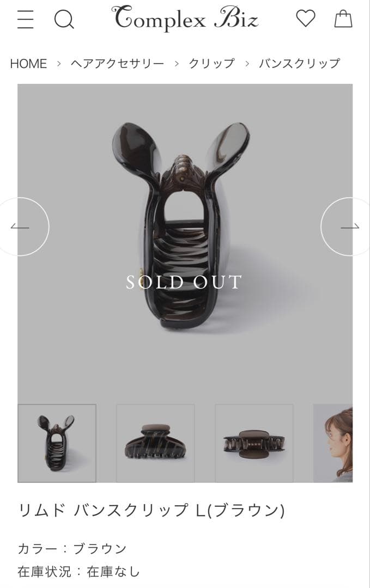Image resolution: width=370 pixels, height=588 pixels.
Task: Open クリップ breadcrumb category
Action: point(211,63)
